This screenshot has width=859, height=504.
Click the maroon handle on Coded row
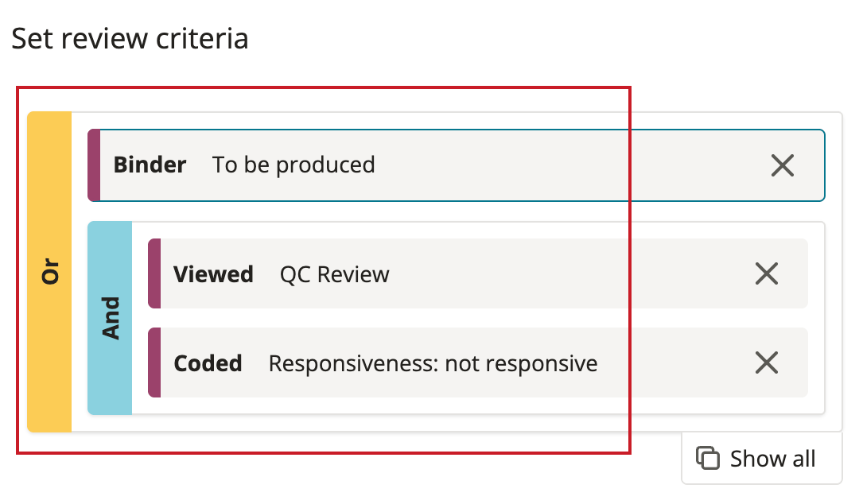tap(154, 362)
